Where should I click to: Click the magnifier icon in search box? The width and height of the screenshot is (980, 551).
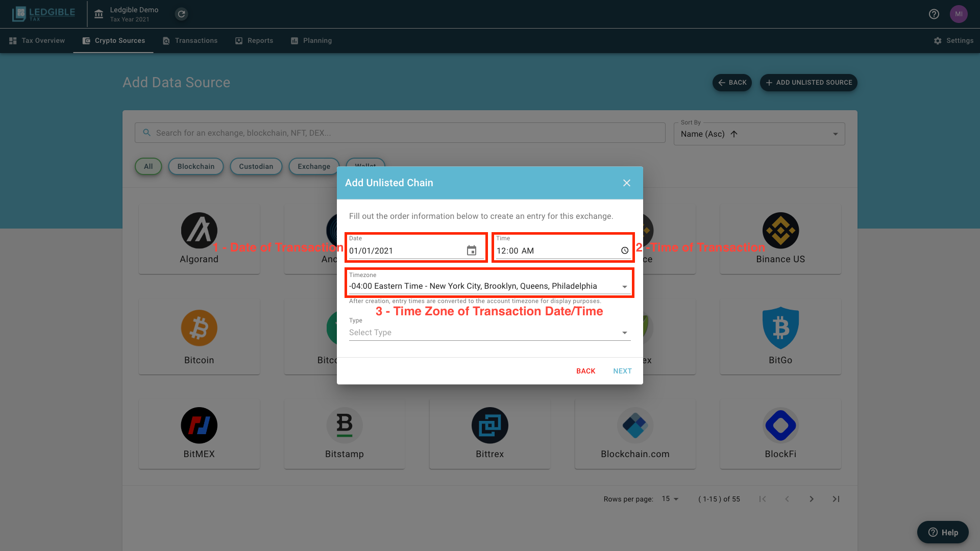146,133
